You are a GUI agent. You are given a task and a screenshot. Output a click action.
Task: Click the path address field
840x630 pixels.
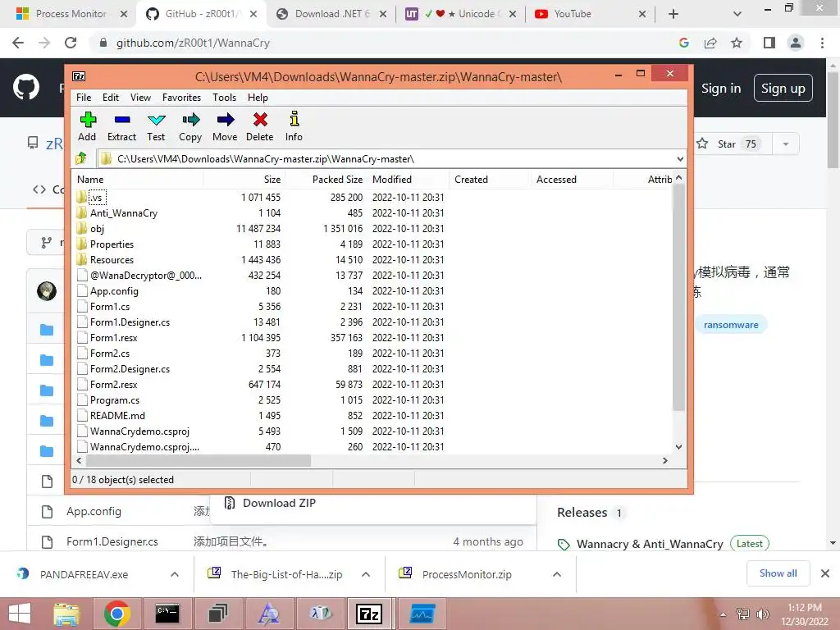pyautogui.click(x=386, y=158)
